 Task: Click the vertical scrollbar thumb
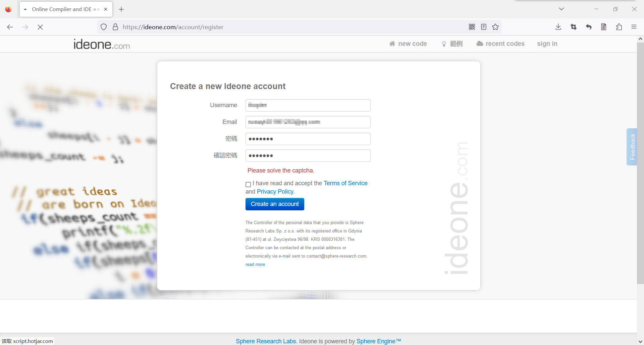[640, 163]
